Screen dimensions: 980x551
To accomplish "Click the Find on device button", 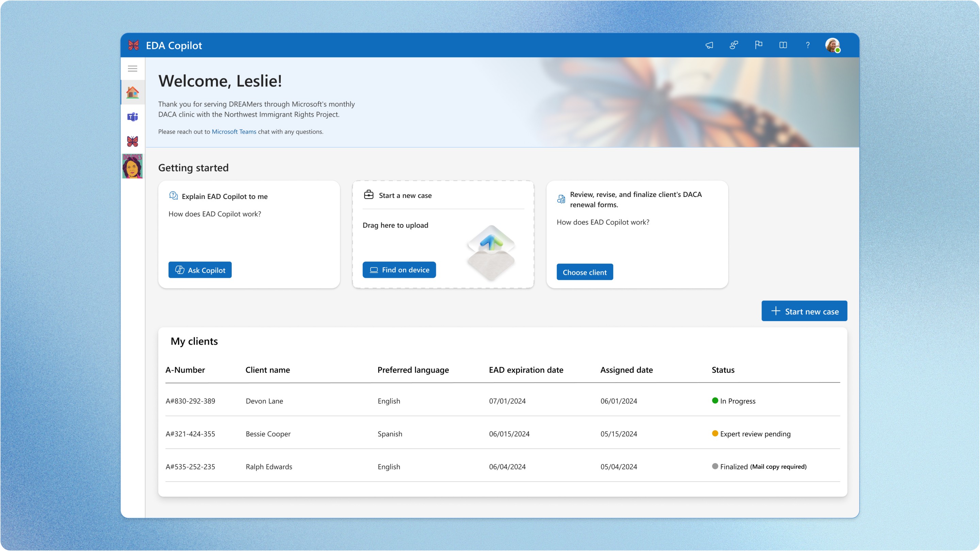I will tap(399, 270).
